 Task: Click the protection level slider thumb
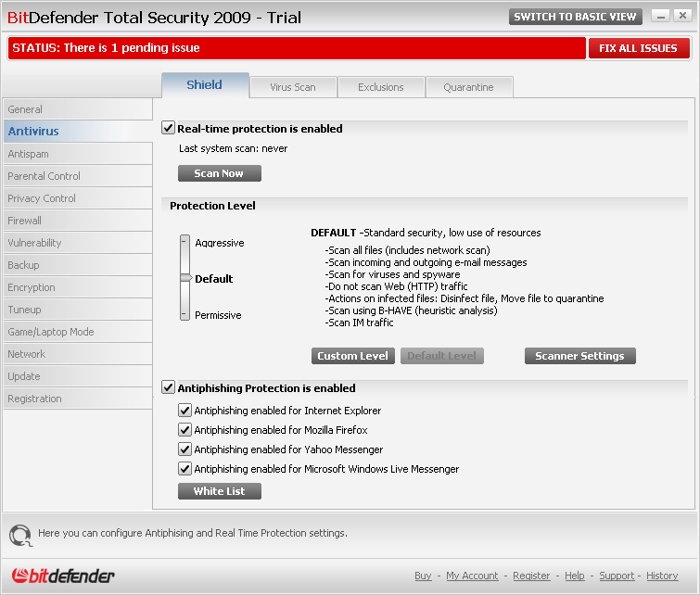pos(185,278)
